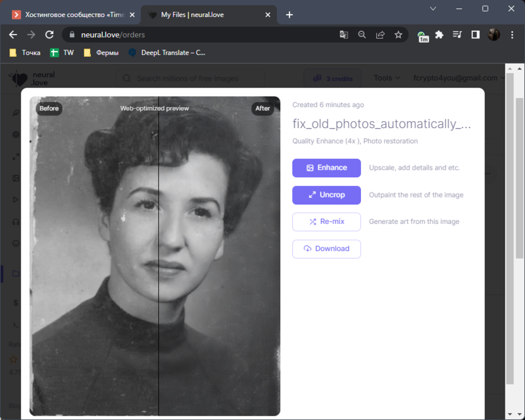Bookmark this page with the star icon
Image resolution: width=525 pixels, height=420 pixels.
click(398, 35)
